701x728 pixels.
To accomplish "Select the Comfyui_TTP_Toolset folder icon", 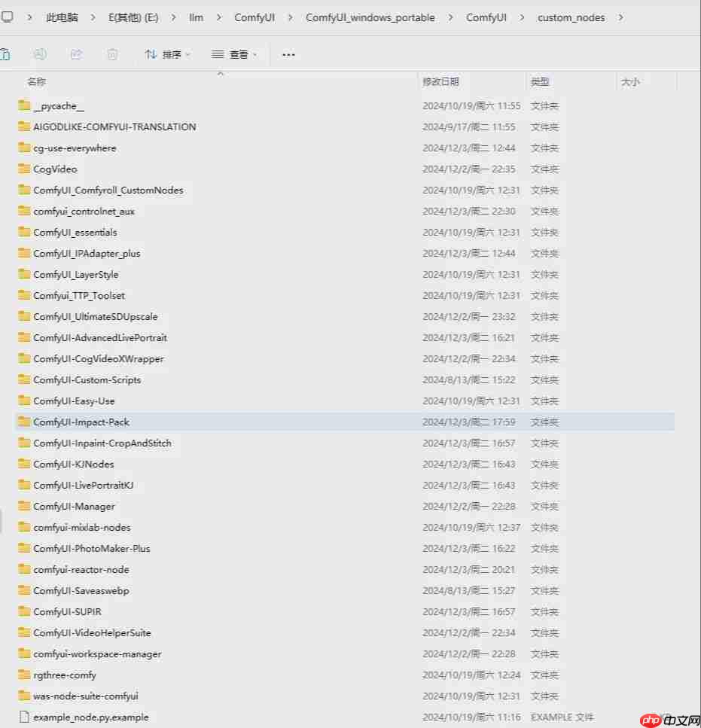I will pos(24,295).
